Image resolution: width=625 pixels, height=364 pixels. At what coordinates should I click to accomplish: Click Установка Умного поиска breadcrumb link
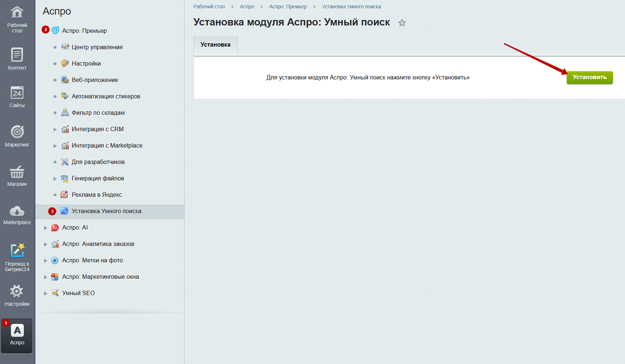351,7
